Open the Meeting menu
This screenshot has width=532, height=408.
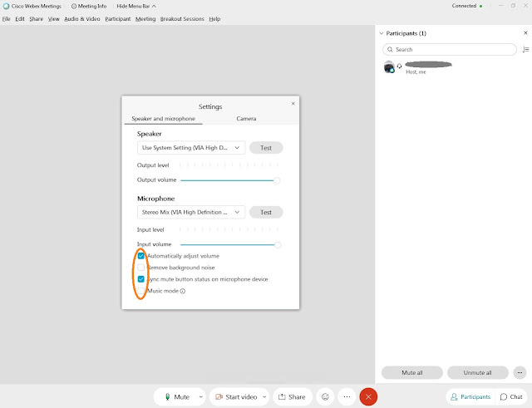pos(145,19)
